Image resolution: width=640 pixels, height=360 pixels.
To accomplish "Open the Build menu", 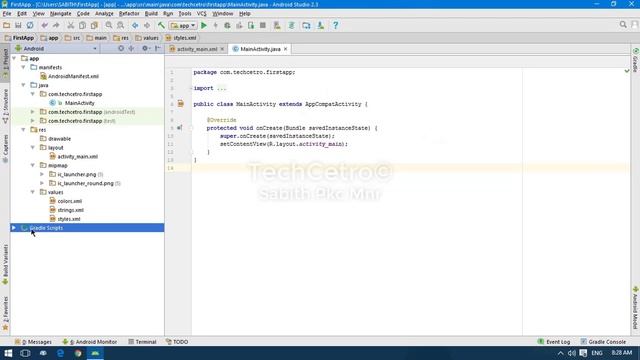I will click(x=151, y=13).
